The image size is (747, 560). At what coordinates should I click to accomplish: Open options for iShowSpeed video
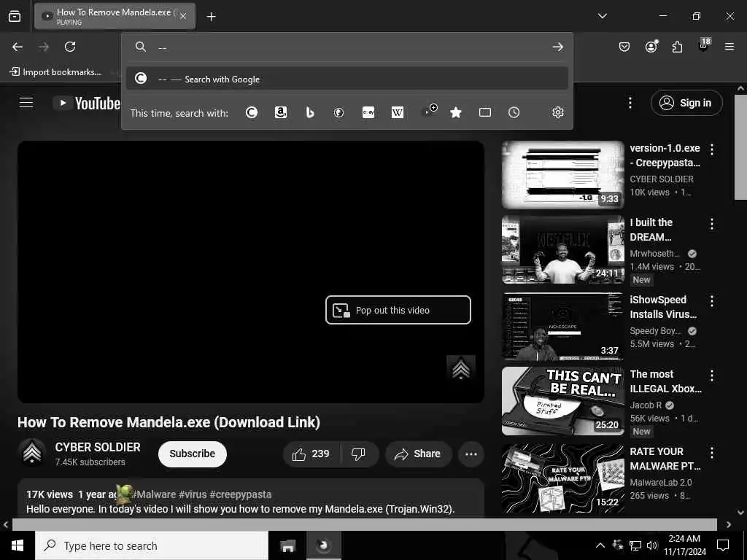pyautogui.click(x=712, y=301)
